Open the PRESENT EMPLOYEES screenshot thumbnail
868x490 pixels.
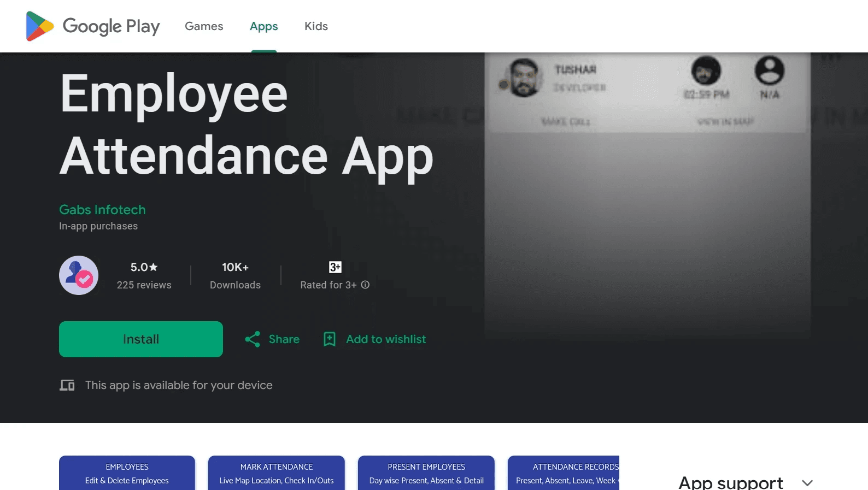[x=426, y=473]
